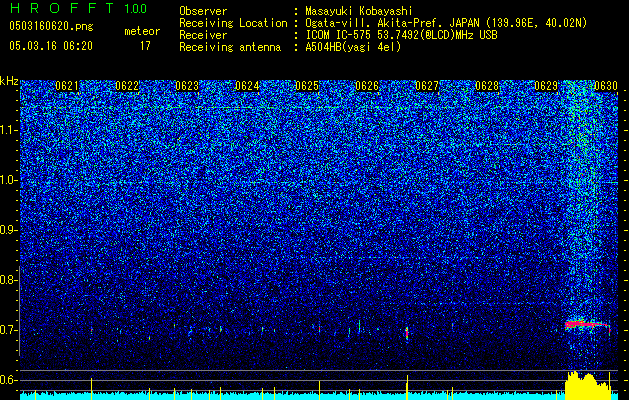Select the observer name Masayuki Kobayashi
Screen dimensions: 629x400
[359, 11]
